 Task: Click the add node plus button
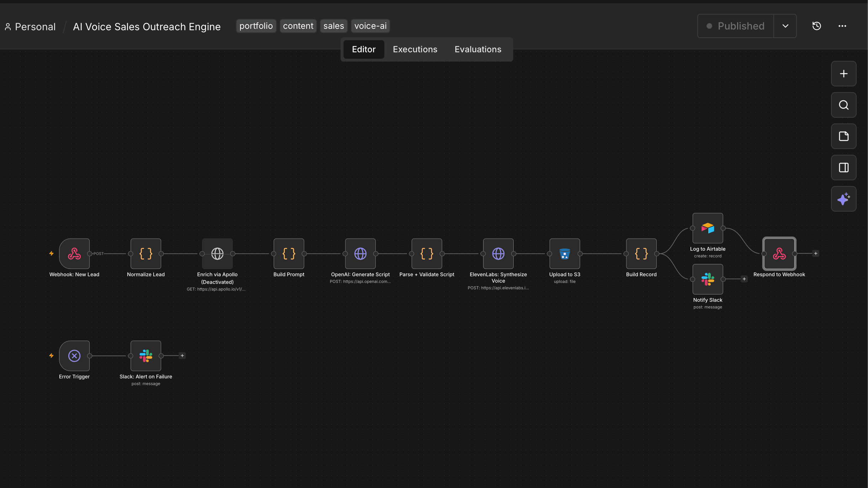click(844, 74)
